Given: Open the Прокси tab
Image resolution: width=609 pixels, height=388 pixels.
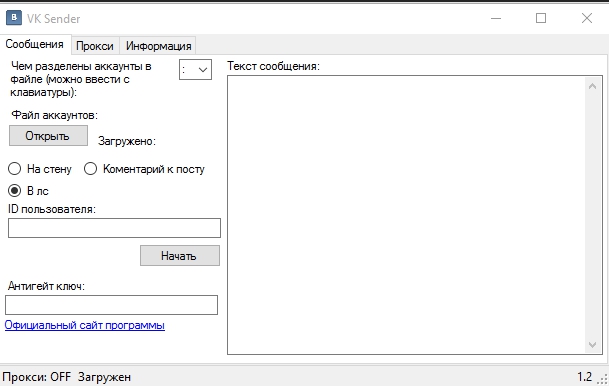Looking at the screenshot, I should pyautogui.click(x=95, y=46).
